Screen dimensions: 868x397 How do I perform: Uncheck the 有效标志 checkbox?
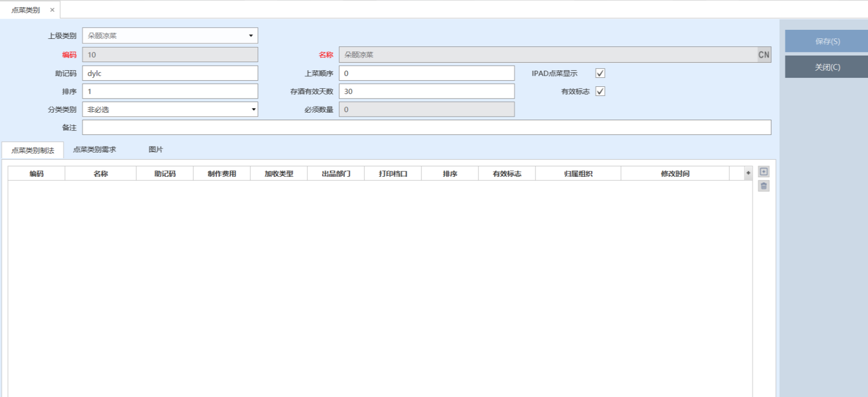600,91
